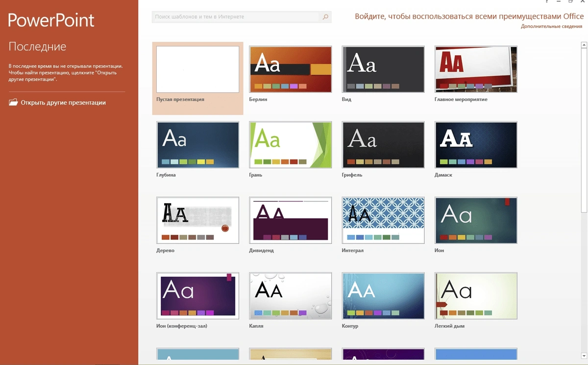Click the sign-in prompt about Office benefits
The height and width of the screenshot is (365, 588).
pos(469,16)
